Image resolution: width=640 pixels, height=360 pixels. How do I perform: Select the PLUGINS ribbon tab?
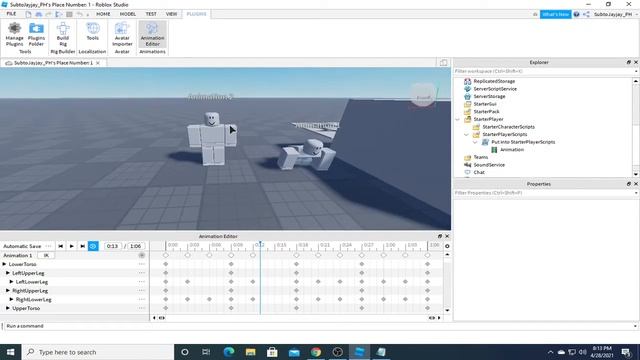click(196, 14)
